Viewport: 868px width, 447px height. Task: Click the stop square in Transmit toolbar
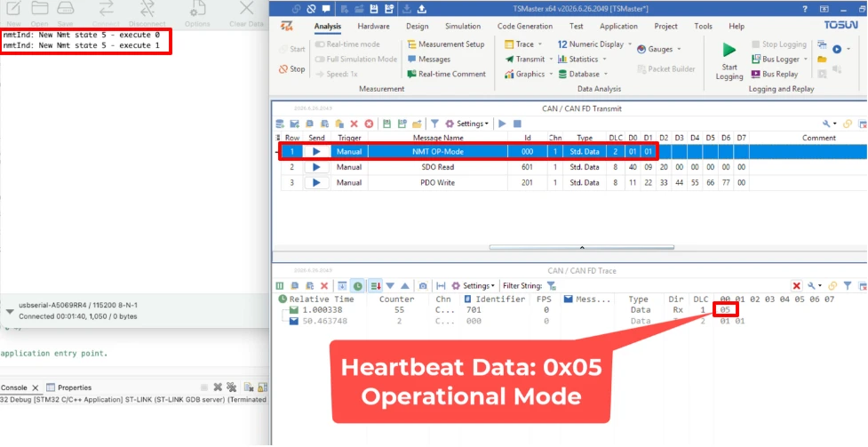tap(517, 124)
